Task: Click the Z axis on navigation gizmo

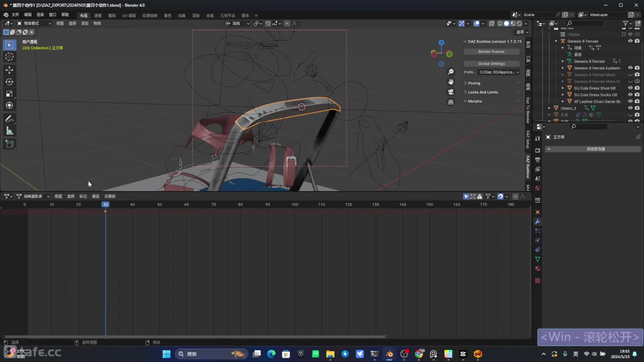Action: (x=441, y=43)
